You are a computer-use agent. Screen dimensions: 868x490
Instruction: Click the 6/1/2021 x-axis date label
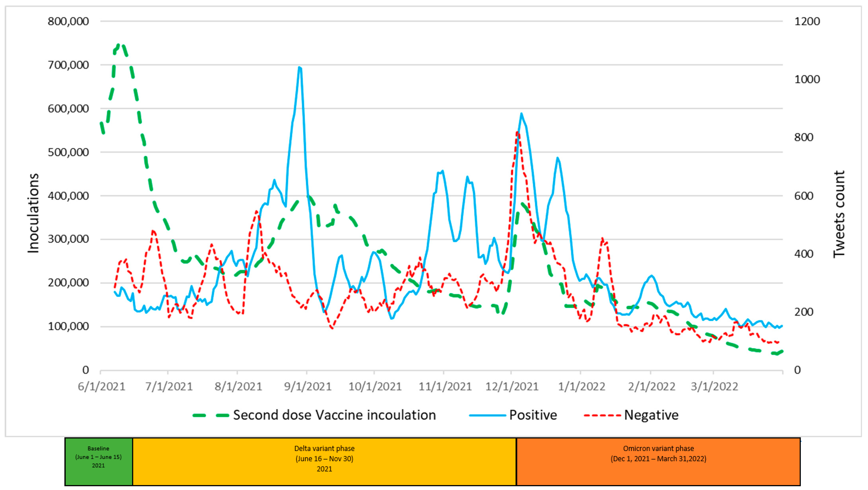[x=101, y=386]
